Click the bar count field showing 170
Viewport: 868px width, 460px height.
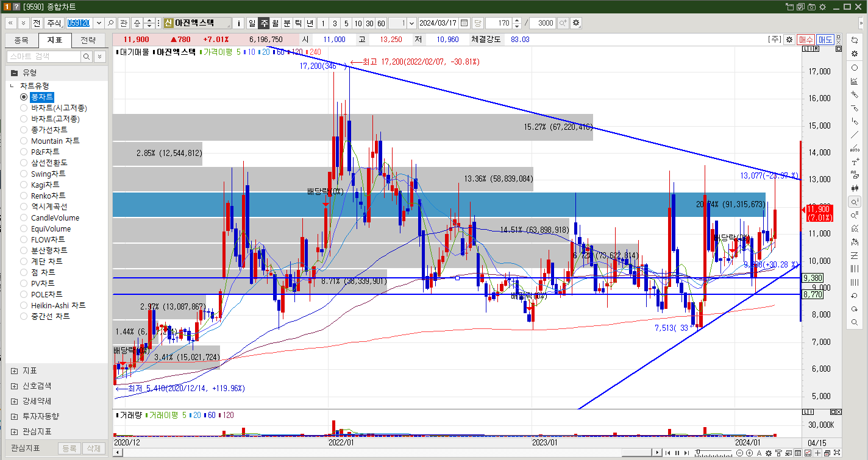coord(499,23)
